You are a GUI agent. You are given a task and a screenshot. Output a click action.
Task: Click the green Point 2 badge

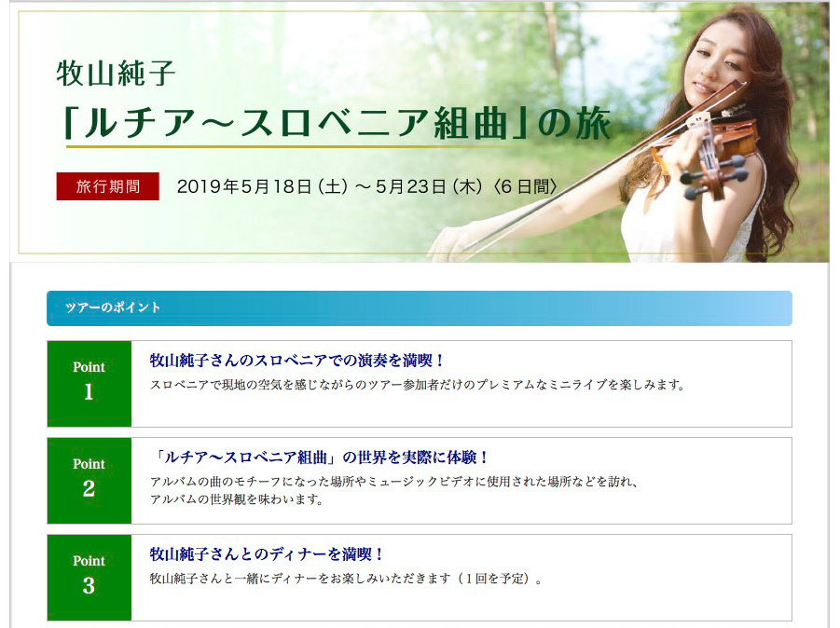pos(90,480)
